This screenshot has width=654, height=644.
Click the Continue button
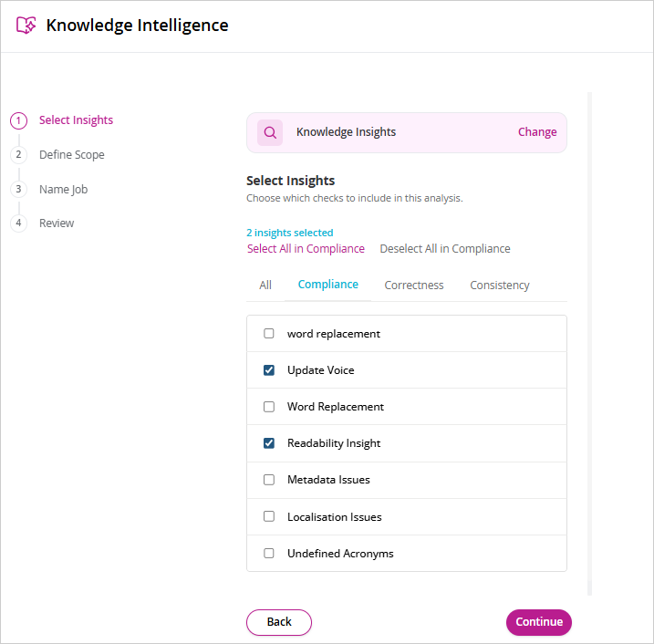click(x=539, y=622)
